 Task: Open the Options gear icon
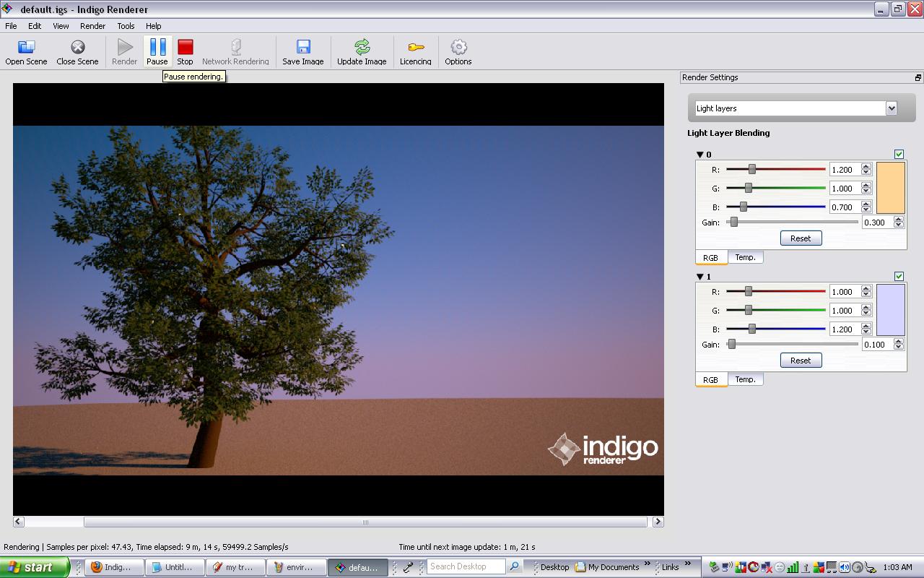[458, 48]
